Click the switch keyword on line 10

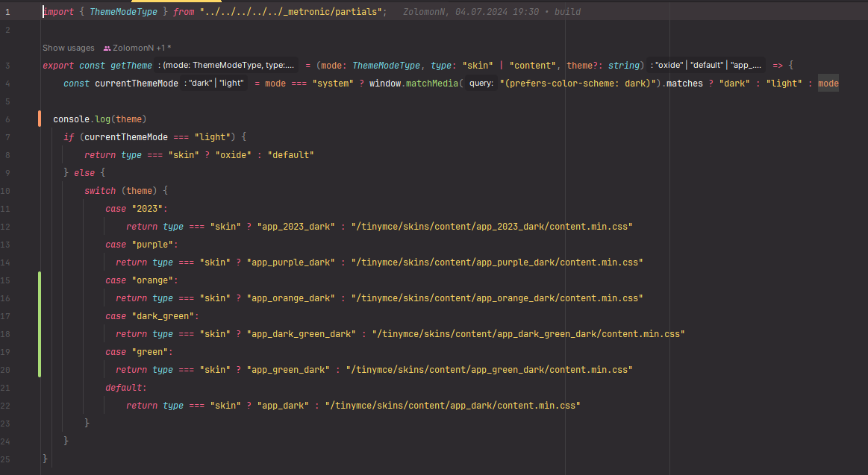(x=100, y=191)
